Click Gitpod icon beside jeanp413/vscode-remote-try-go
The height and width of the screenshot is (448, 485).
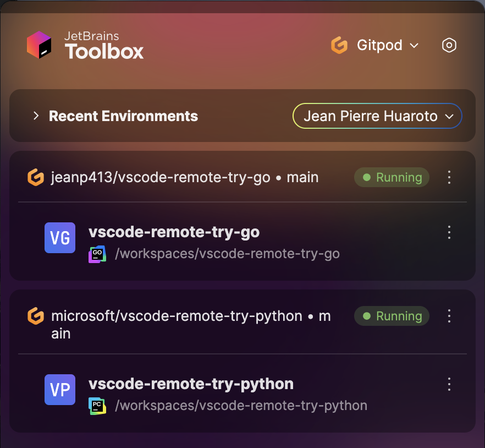click(36, 177)
